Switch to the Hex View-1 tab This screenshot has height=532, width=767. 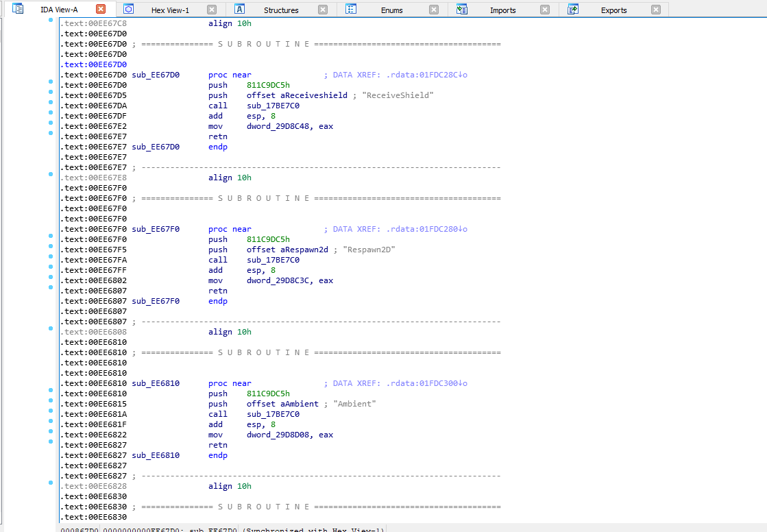[170, 10]
